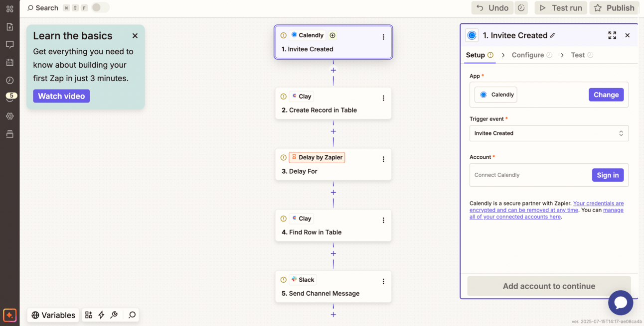
Task: Open the orange AI sparkle icon
Action: tap(9, 315)
